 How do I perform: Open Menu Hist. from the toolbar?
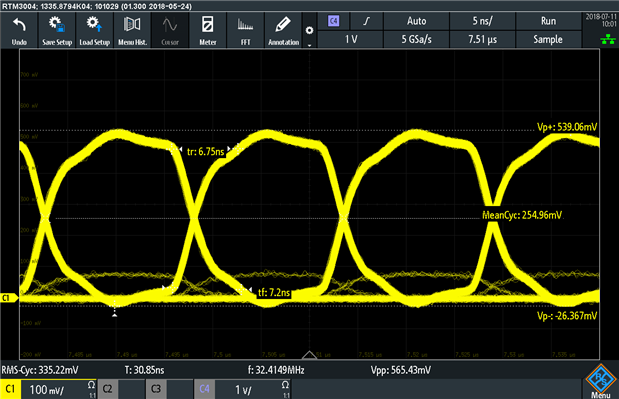pos(132,30)
